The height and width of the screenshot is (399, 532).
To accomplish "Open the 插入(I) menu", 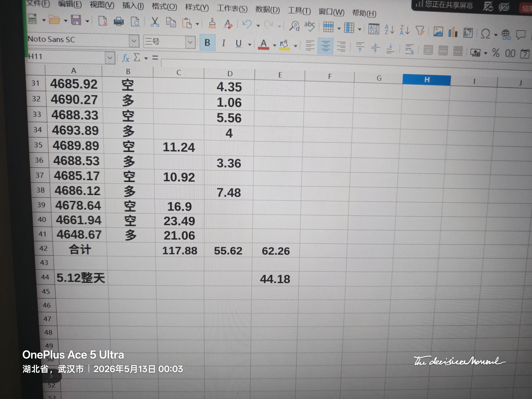I will [133, 5].
